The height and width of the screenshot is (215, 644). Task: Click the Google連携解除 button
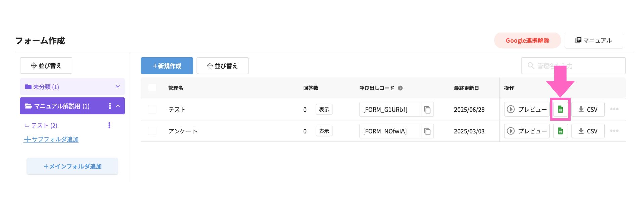[527, 41]
